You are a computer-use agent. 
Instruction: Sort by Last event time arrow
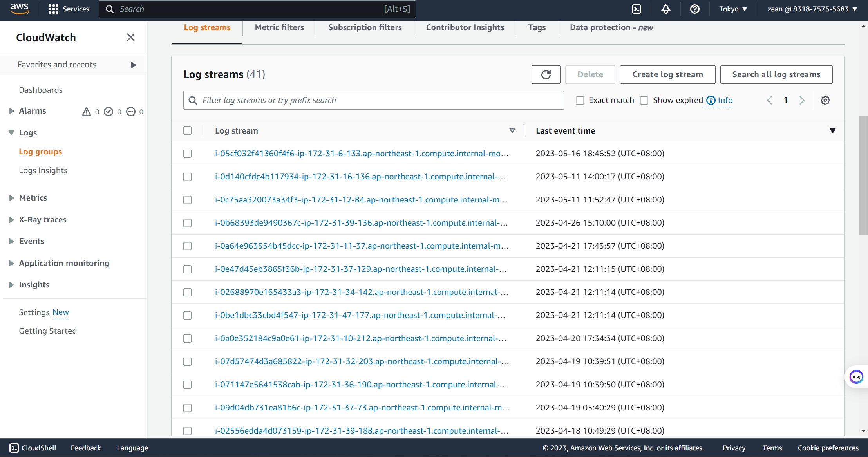tap(833, 131)
